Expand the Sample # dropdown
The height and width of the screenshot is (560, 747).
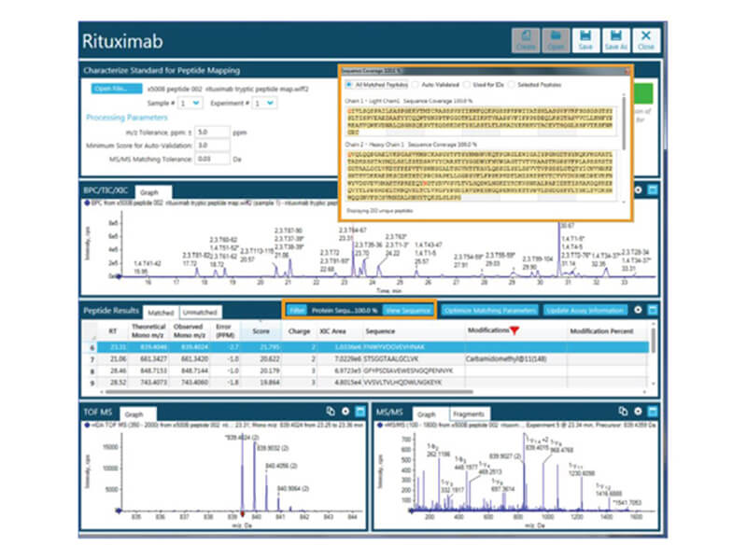click(x=190, y=103)
